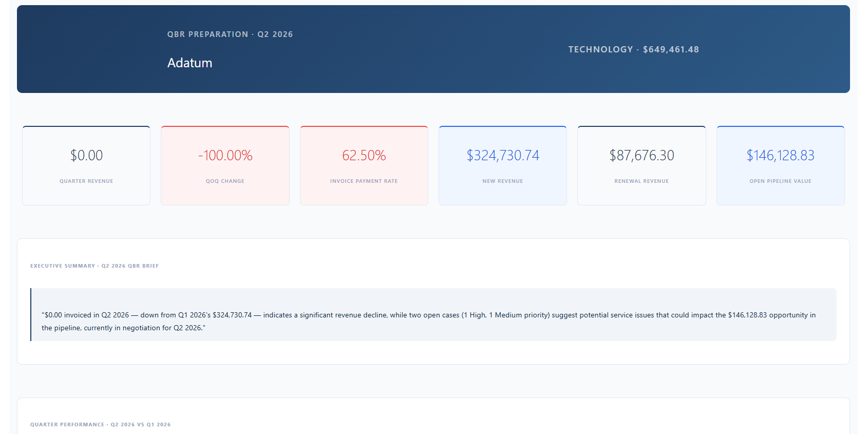Click the Technology $649,461.48 label
Viewport: 868px width, 434px height.
coord(633,49)
